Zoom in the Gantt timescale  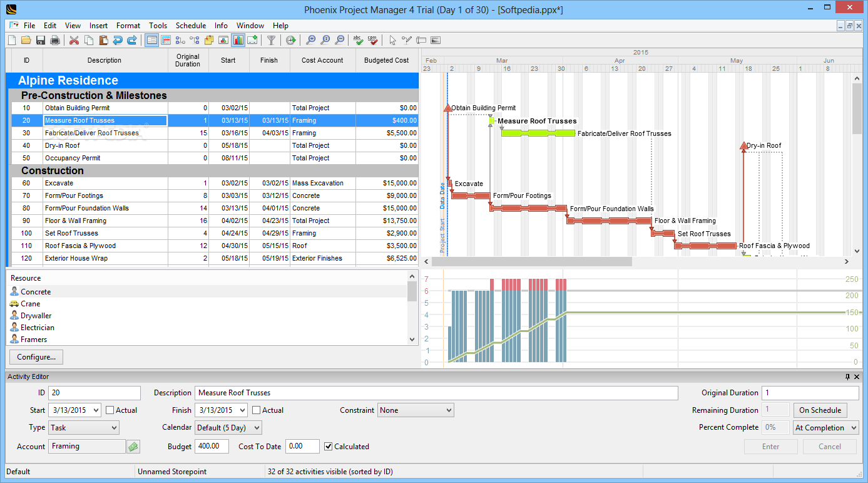[x=311, y=40]
